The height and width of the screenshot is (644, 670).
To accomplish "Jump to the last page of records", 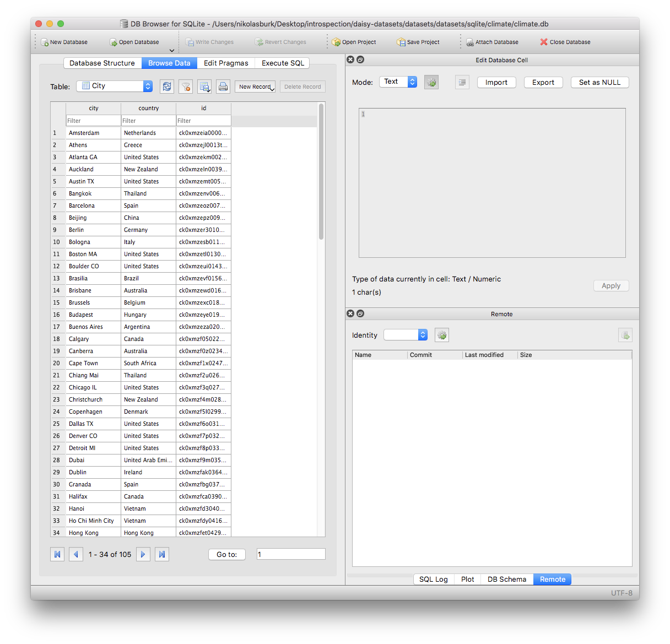I will [x=161, y=554].
